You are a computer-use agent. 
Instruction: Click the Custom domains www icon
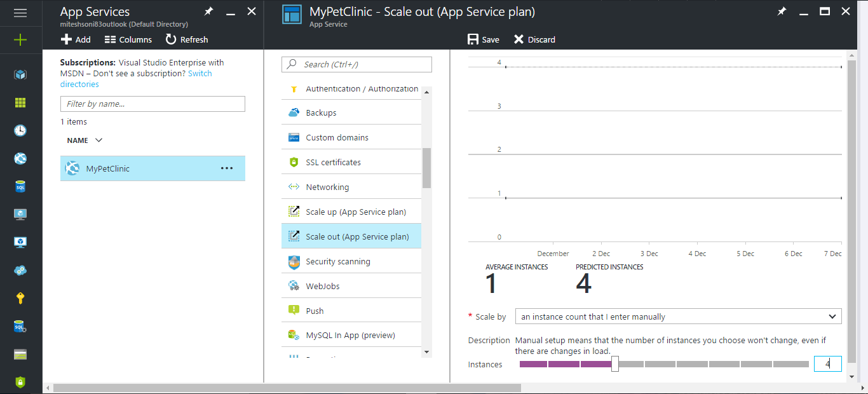pos(294,137)
